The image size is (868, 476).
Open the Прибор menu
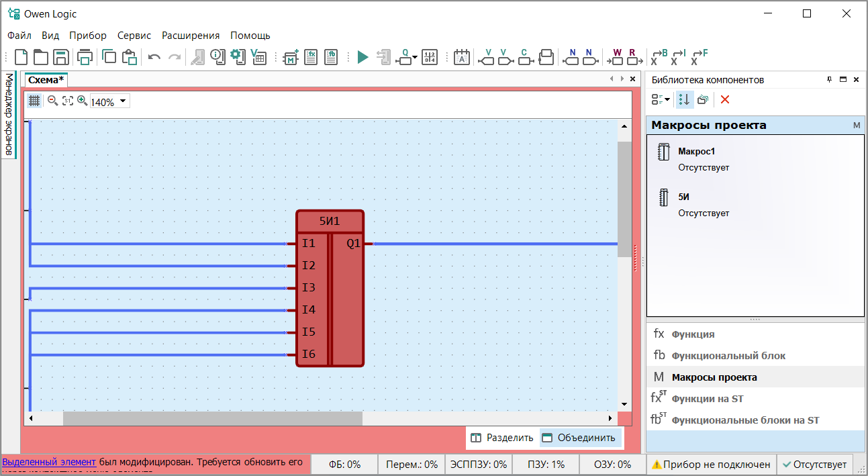click(x=88, y=36)
